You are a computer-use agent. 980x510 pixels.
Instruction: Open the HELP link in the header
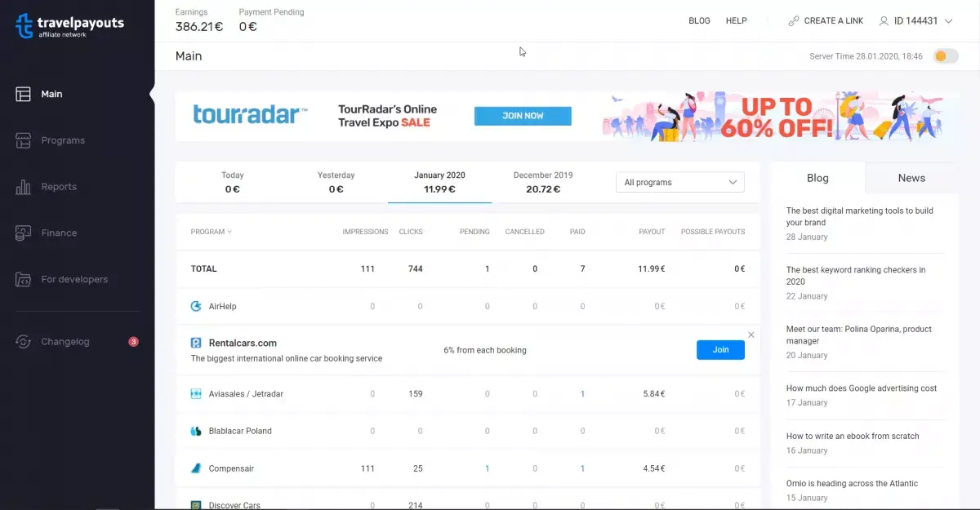(737, 21)
